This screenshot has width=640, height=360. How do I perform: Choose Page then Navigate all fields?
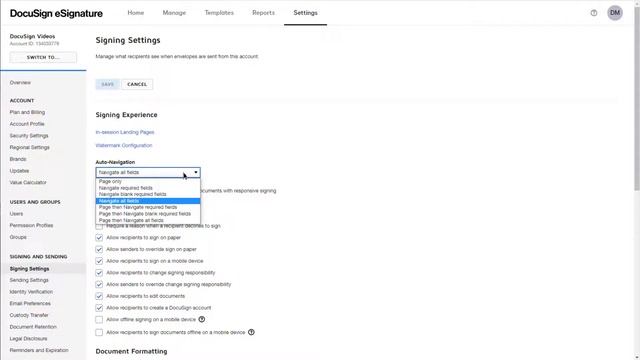tap(148, 220)
